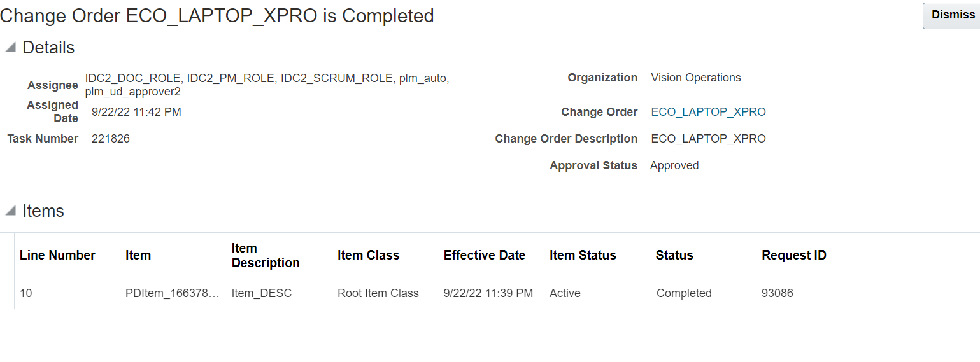Select Request ID 93086 cell

tap(778, 293)
